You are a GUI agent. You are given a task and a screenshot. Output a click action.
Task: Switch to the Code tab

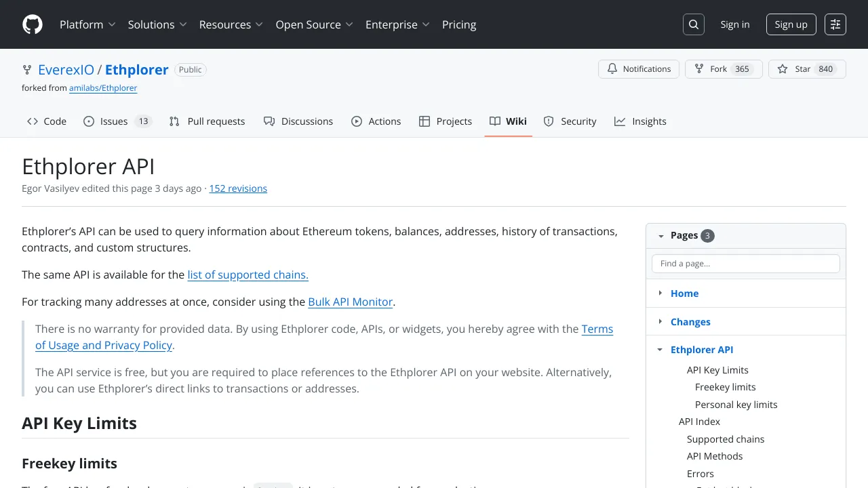[x=47, y=121]
